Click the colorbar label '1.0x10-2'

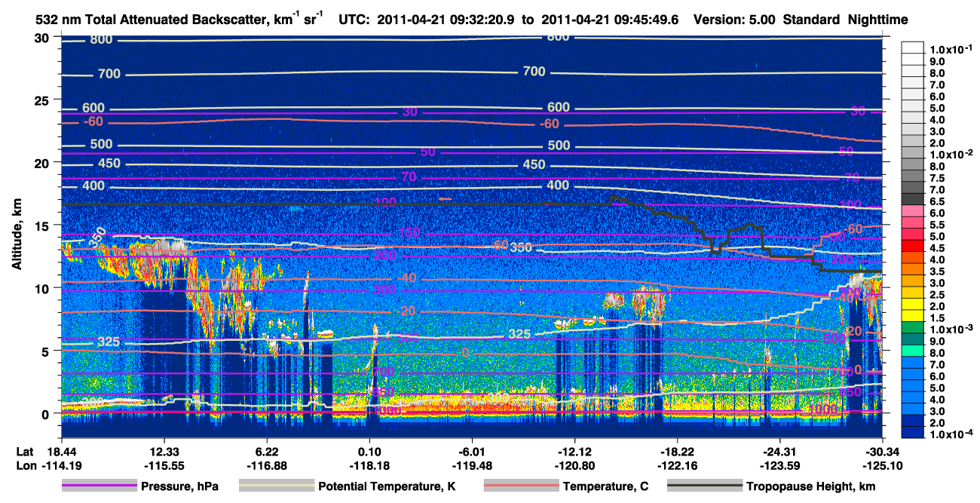click(x=952, y=153)
